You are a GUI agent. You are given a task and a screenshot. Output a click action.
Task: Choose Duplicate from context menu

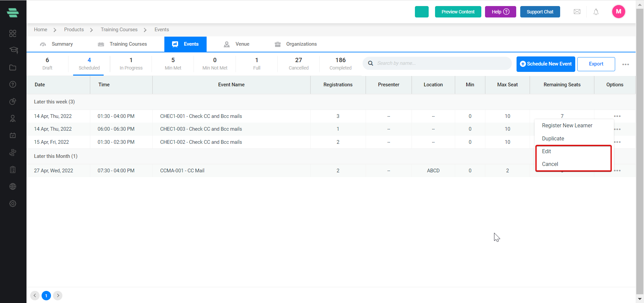[x=553, y=138]
